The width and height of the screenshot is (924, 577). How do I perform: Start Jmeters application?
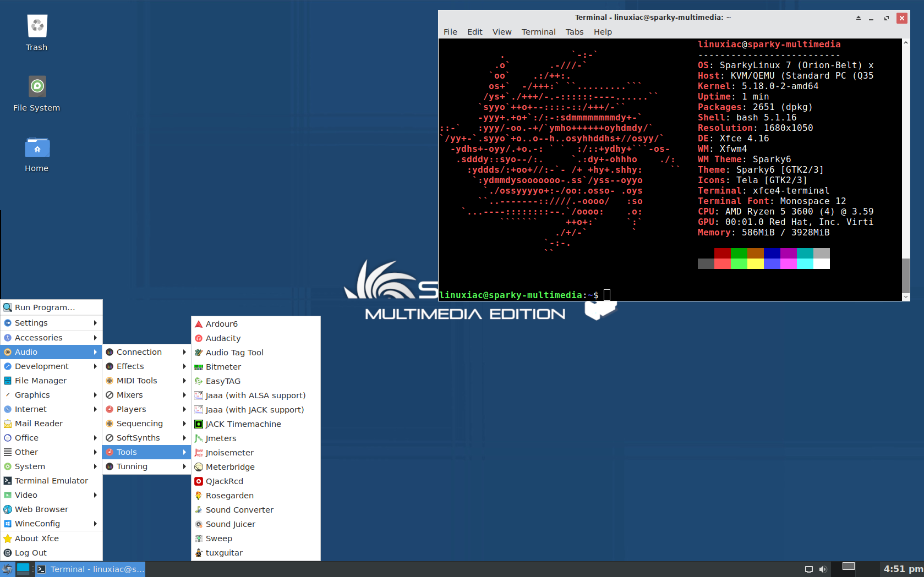point(256,438)
